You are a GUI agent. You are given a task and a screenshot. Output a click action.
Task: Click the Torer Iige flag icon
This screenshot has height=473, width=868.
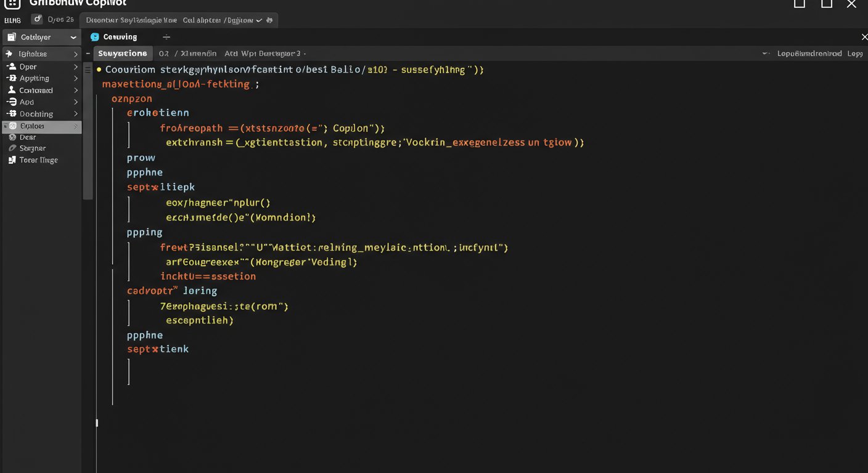click(14, 160)
